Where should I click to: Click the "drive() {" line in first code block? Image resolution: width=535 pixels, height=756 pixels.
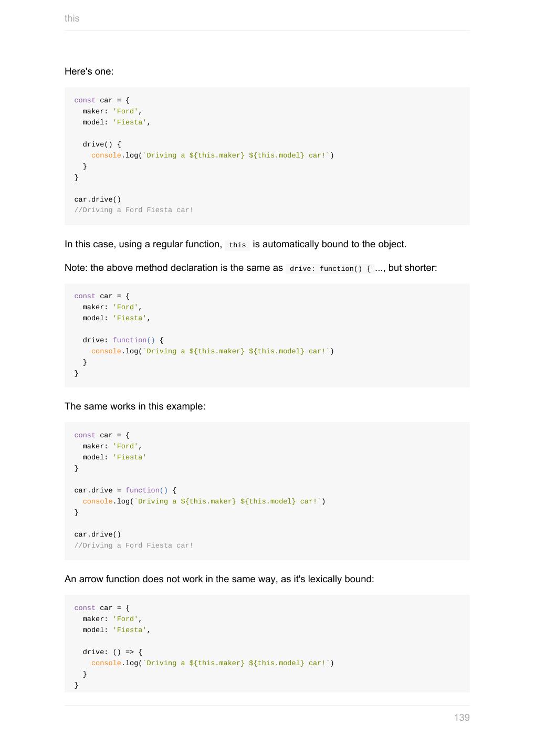coord(102,144)
